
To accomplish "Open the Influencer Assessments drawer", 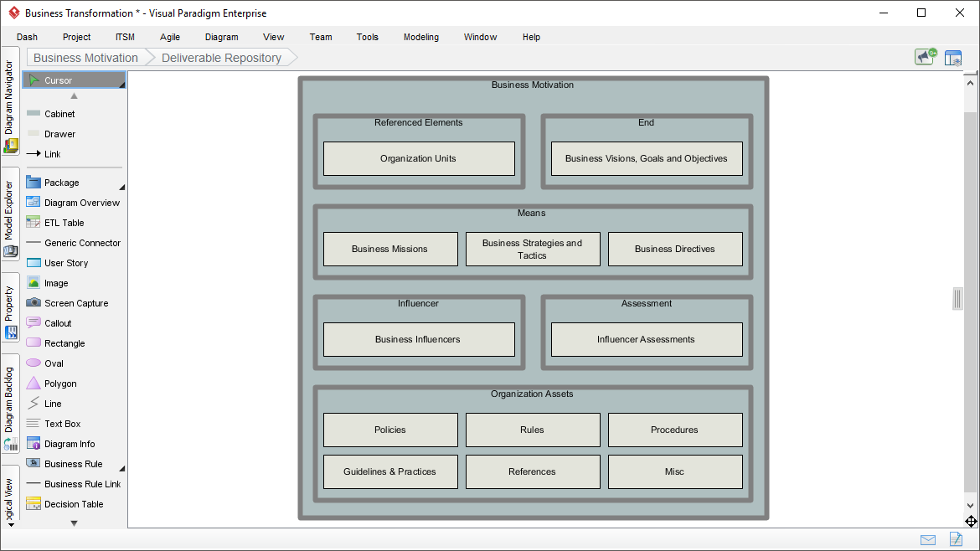I will coord(647,339).
